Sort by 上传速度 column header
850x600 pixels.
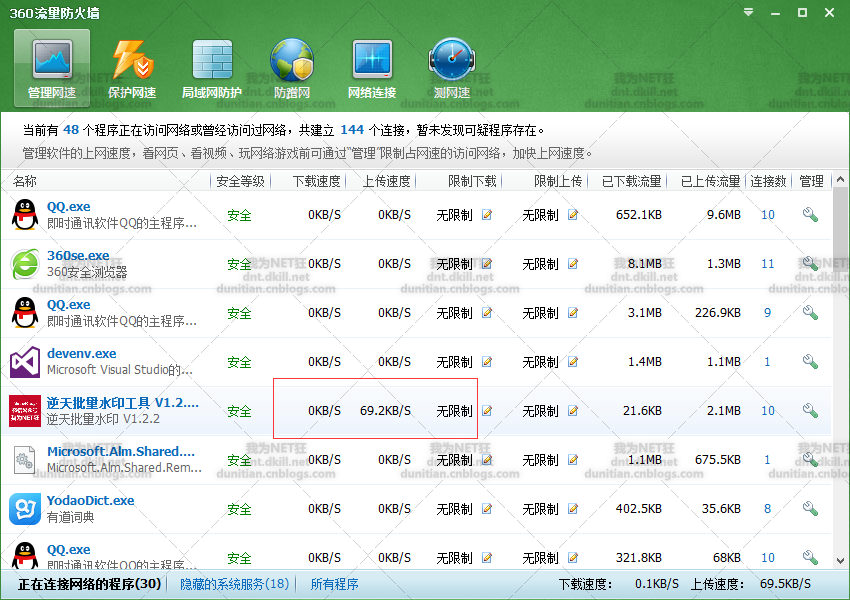pos(387,181)
